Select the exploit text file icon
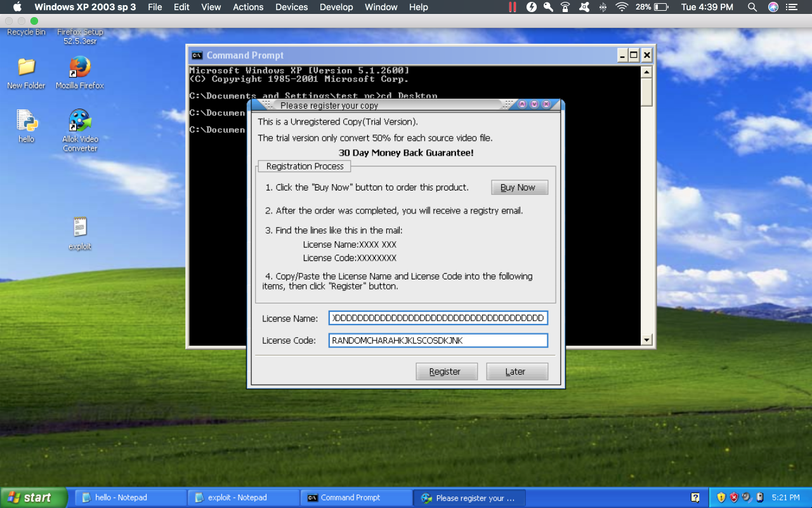The height and width of the screenshot is (508, 812). [80, 233]
